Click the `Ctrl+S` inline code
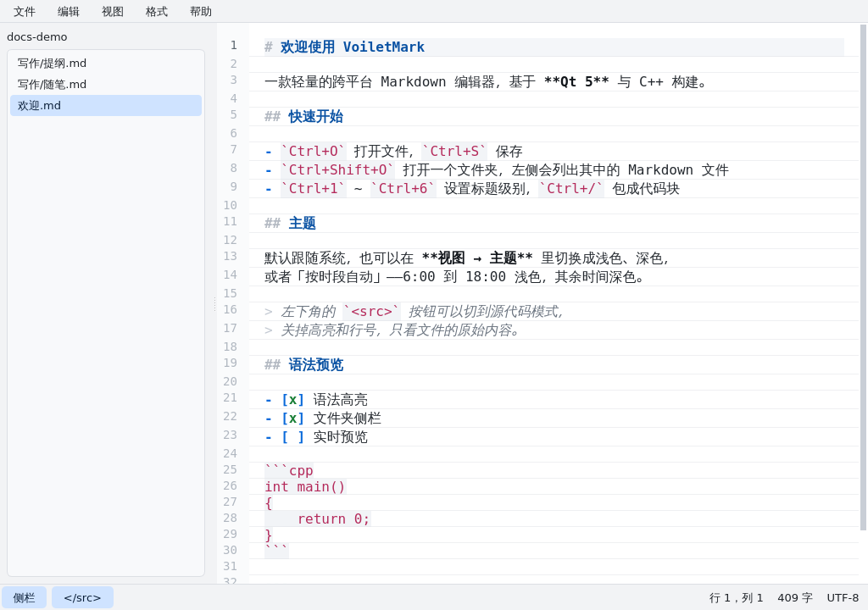 [454, 152]
